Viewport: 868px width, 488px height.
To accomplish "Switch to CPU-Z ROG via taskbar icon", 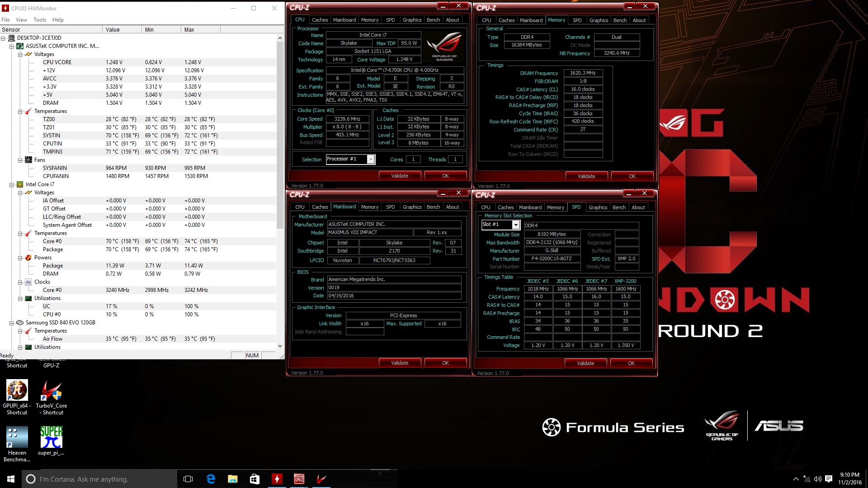I will click(299, 479).
